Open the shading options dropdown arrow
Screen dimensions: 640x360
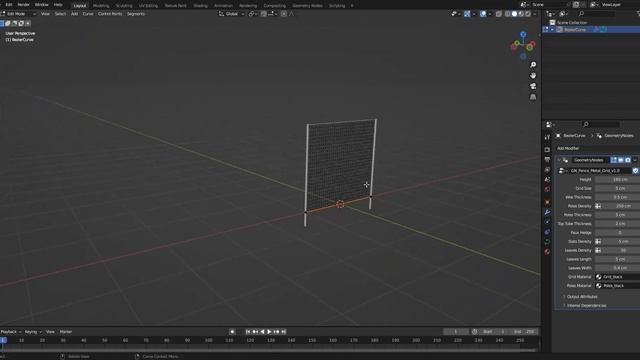[x=535, y=14]
